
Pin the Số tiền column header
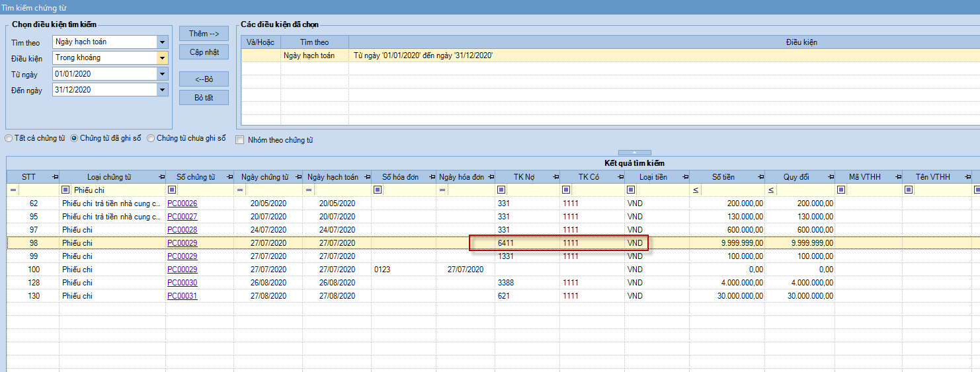coord(760,177)
